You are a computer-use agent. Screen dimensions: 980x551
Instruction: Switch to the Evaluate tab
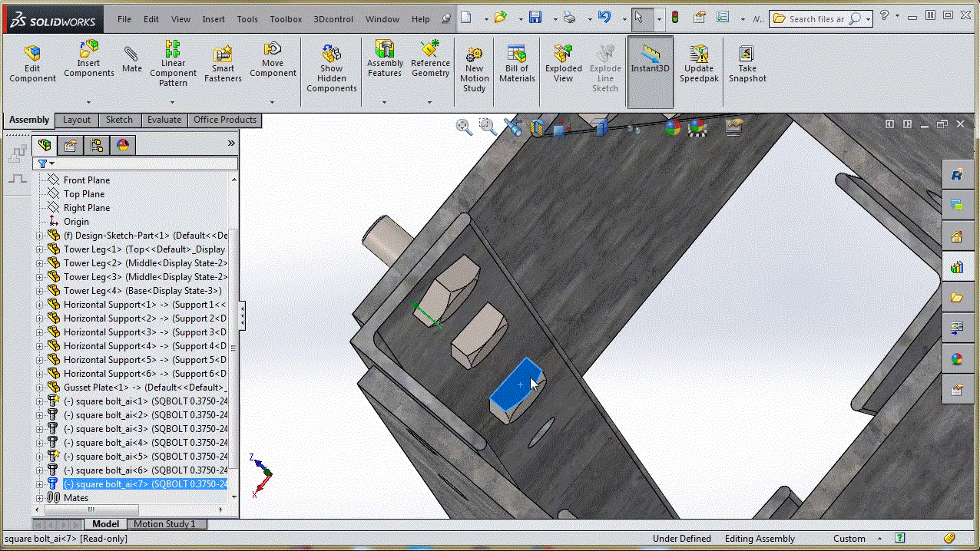click(164, 120)
